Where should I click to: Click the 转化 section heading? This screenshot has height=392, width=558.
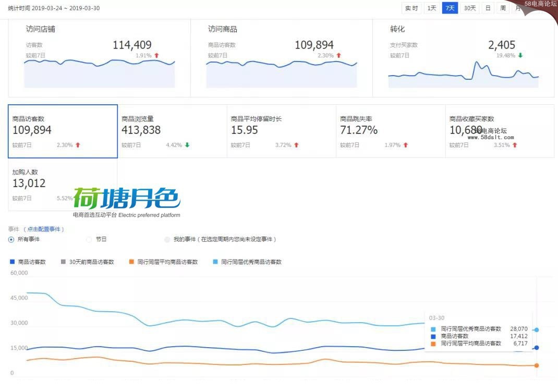397,29
